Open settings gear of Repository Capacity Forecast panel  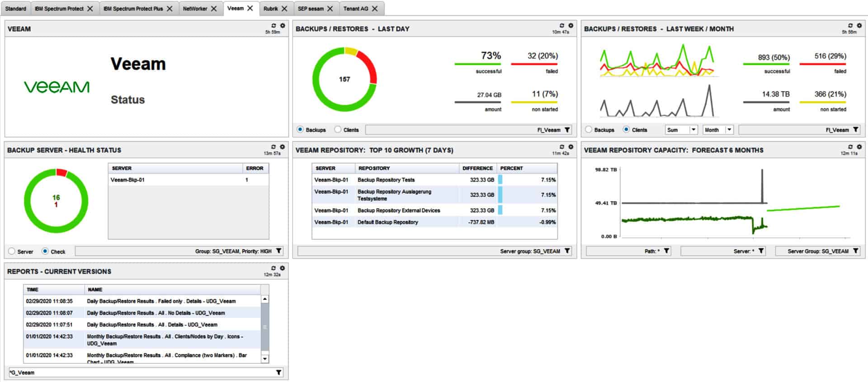pos(859,147)
